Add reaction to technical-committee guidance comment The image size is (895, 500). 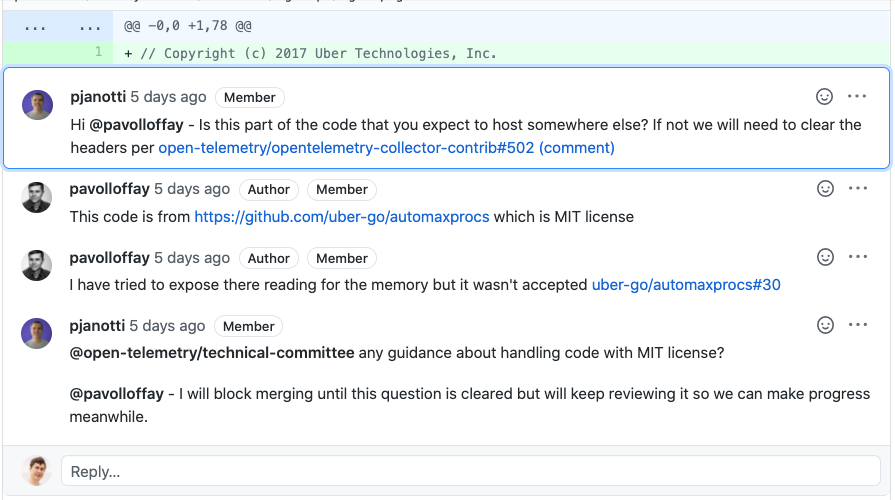click(x=825, y=325)
